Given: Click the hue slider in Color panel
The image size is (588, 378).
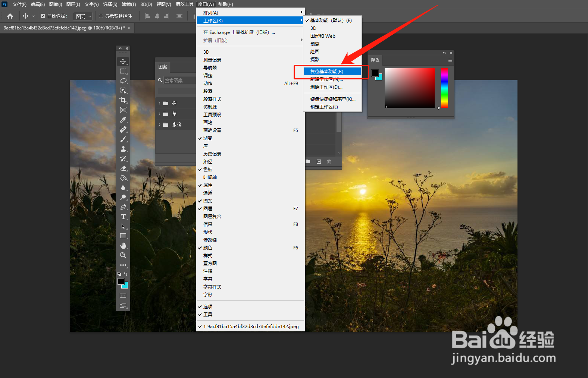Looking at the screenshot, I should [444, 88].
